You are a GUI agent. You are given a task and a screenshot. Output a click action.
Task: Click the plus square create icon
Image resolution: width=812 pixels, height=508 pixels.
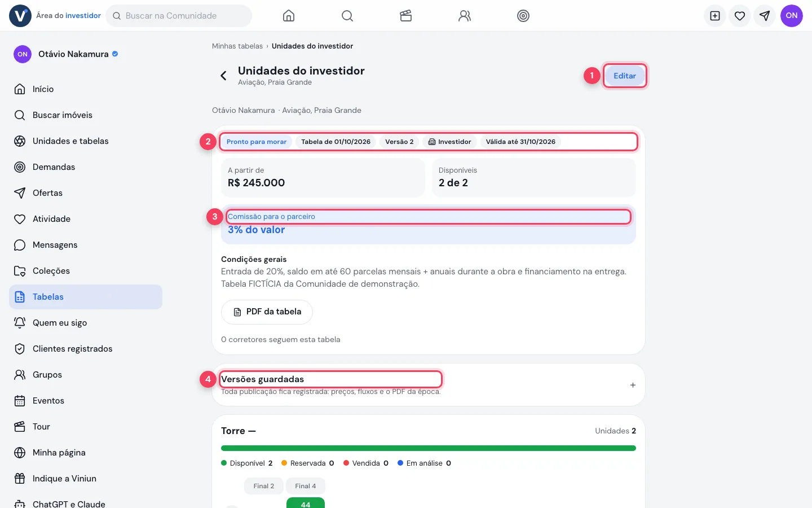coord(715,16)
